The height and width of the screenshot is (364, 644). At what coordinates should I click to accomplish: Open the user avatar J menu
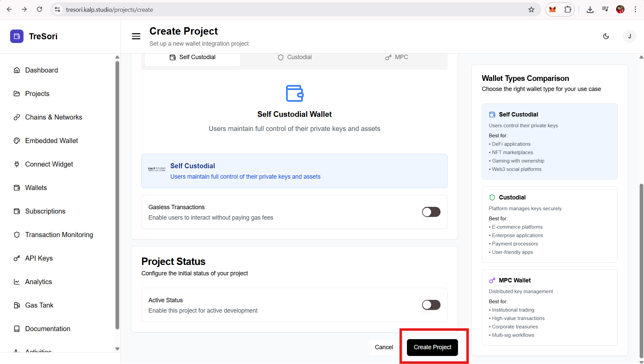click(629, 36)
